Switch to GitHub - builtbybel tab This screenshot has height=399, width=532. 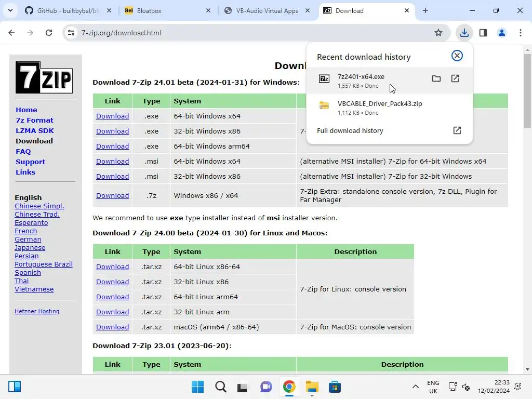click(68, 10)
